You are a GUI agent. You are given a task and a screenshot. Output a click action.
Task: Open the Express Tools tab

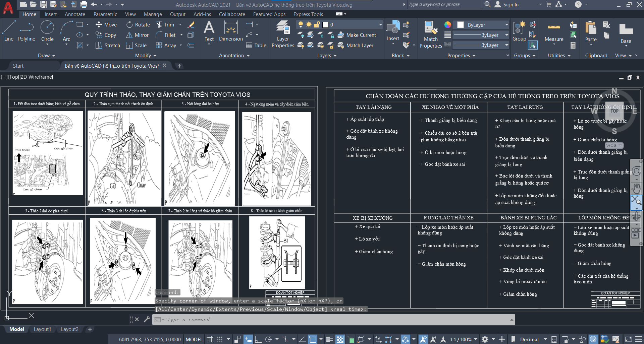pyautogui.click(x=308, y=14)
